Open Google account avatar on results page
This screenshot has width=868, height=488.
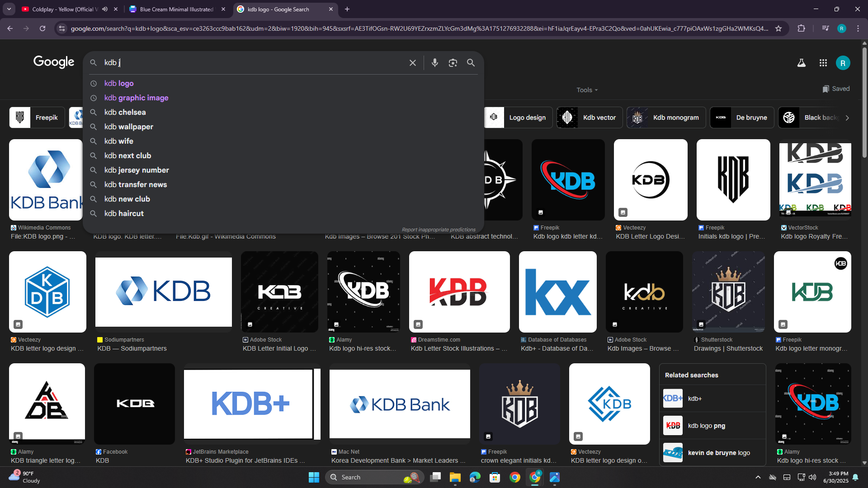click(x=843, y=63)
